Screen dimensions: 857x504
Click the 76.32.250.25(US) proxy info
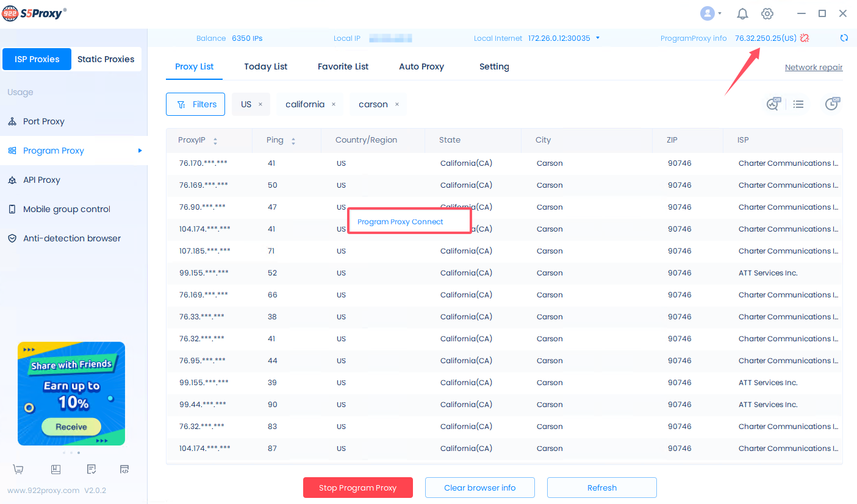(766, 38)
